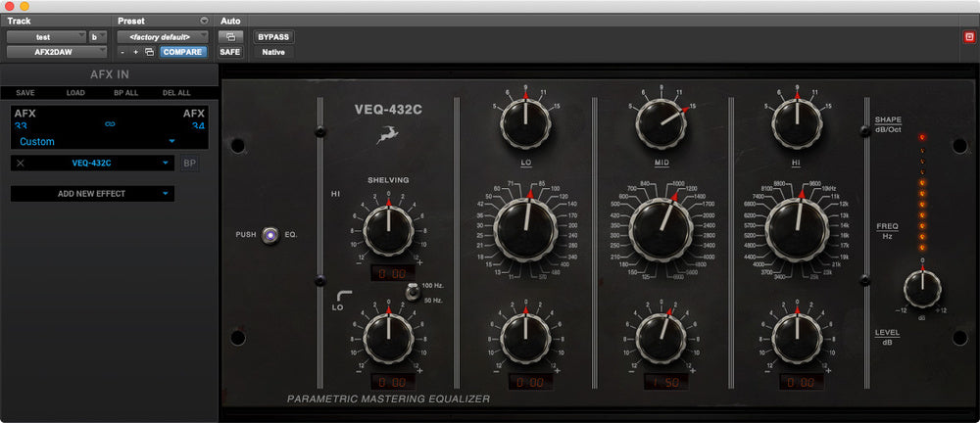Toggle the COMPARE button
980x423 pixels.
click(x=182, y=52)
